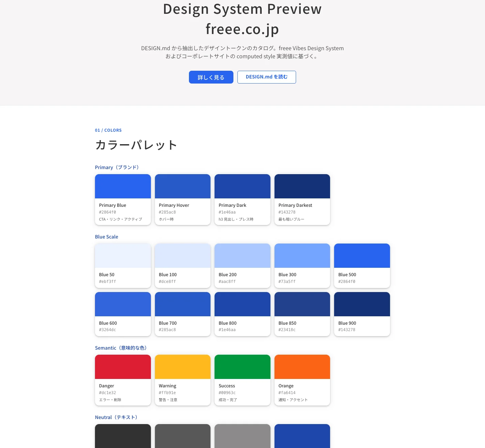The image size is (485, 448).
Task: Pick the Success green swatch
Action: (x=243, y=380)
